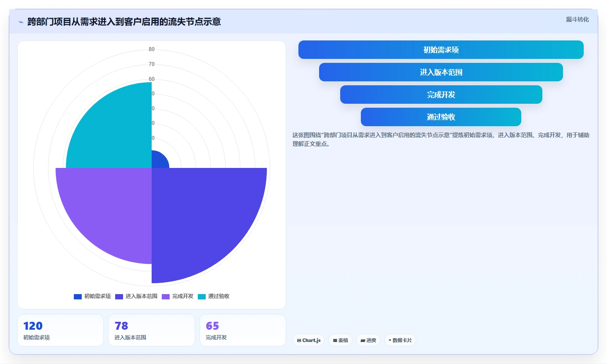
Task: Click the 完成开发 funnel bar
Action: click(x=441, y=95)
